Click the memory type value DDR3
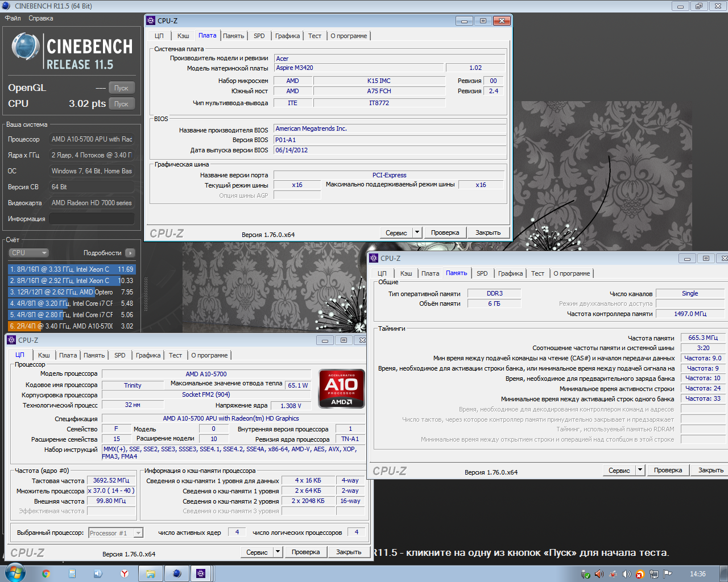Viewport: 728px width, 582px height. tap(495, 293)
